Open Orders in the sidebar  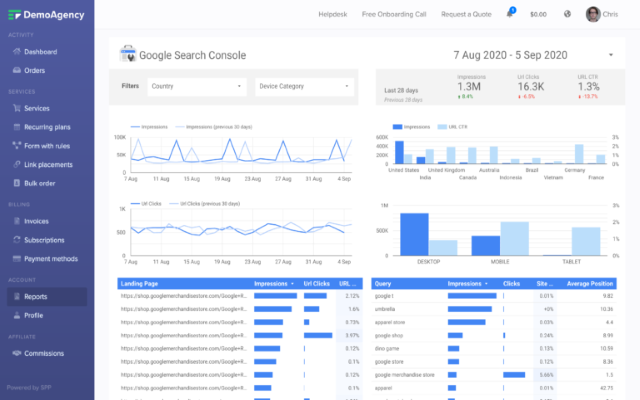click(34, 70)
